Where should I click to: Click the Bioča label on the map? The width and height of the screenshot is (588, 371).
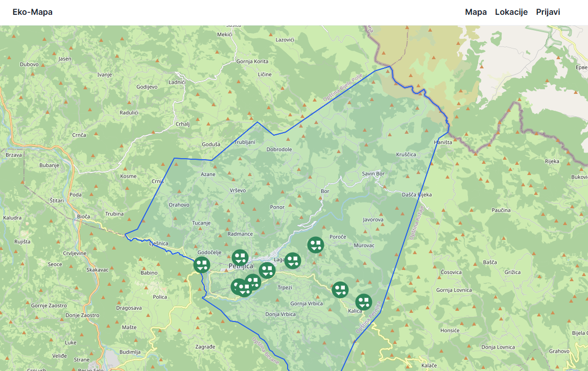pyautogui.click(x=83, y=217)
